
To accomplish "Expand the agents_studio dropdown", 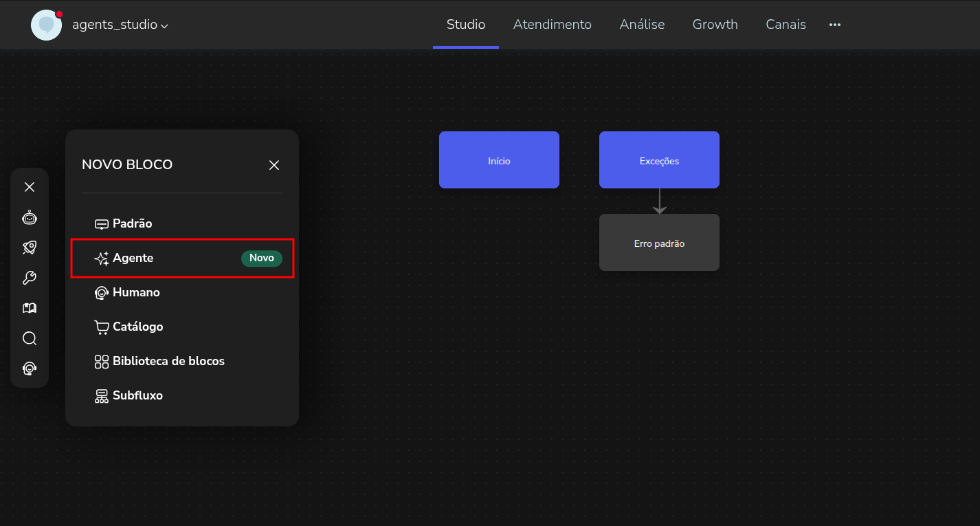I will point(120,25).
